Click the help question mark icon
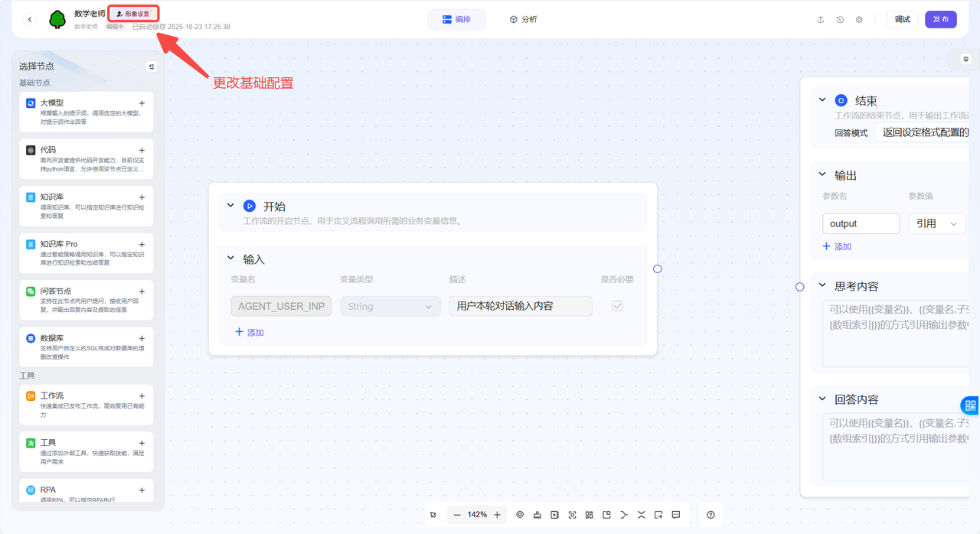The height and width of the screenshot is (534, 980). point(710,515)
